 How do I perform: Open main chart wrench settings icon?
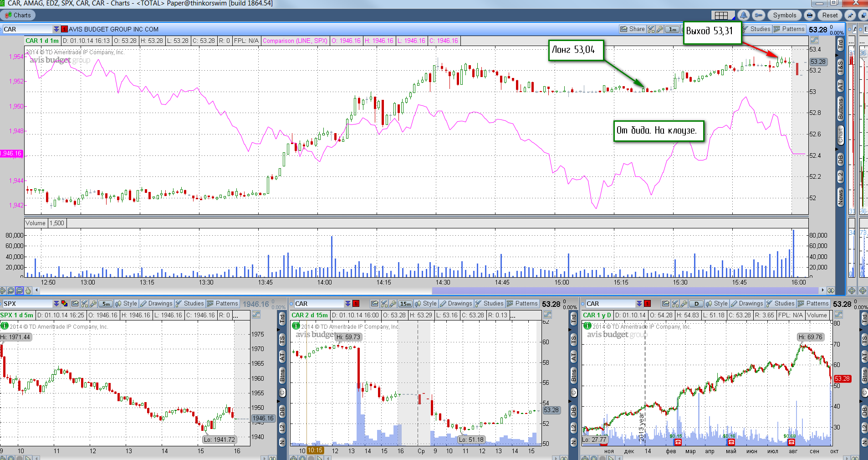[x=659, y=29]
